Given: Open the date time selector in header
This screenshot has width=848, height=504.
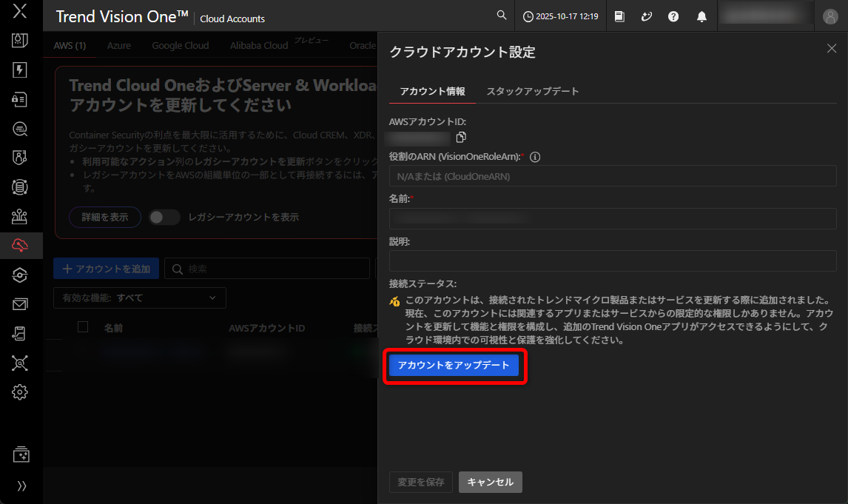Looking at the screenshot, I should [561, 16].
